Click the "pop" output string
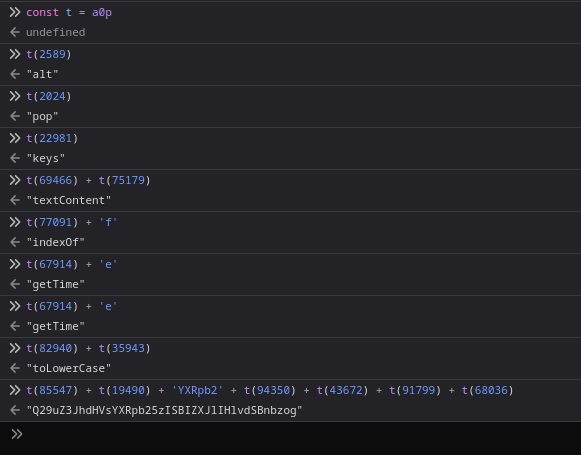Screen dimensions: 581x455 click(42, 116)
